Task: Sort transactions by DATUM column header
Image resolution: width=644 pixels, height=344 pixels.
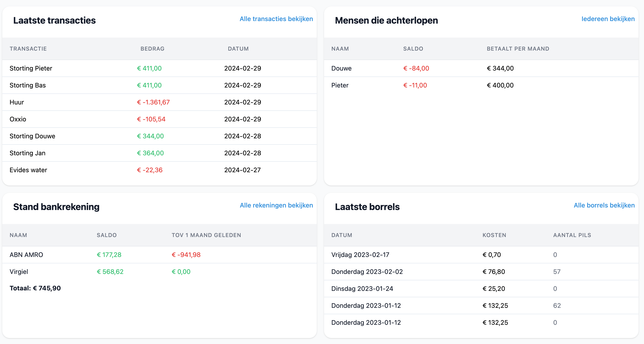Action: [x=238, y=49]
